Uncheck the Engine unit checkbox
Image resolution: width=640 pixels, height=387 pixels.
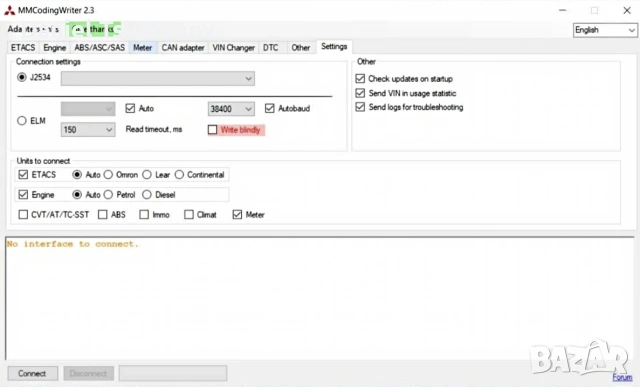pyautogui.click(x=23, y=195)
